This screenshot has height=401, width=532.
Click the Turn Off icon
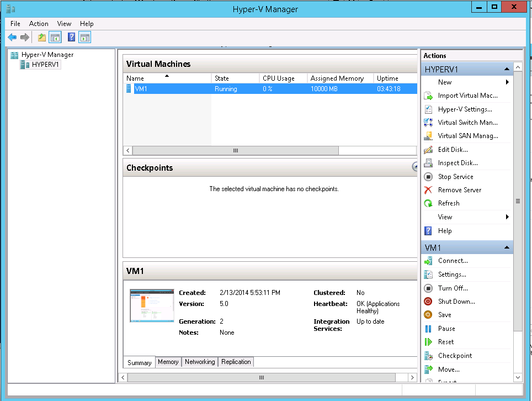point(428,288)
